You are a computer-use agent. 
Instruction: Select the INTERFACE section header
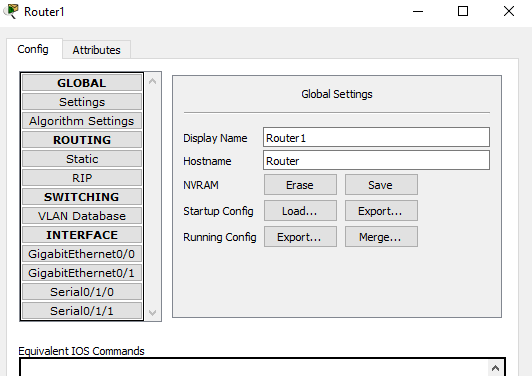[82, 235]
